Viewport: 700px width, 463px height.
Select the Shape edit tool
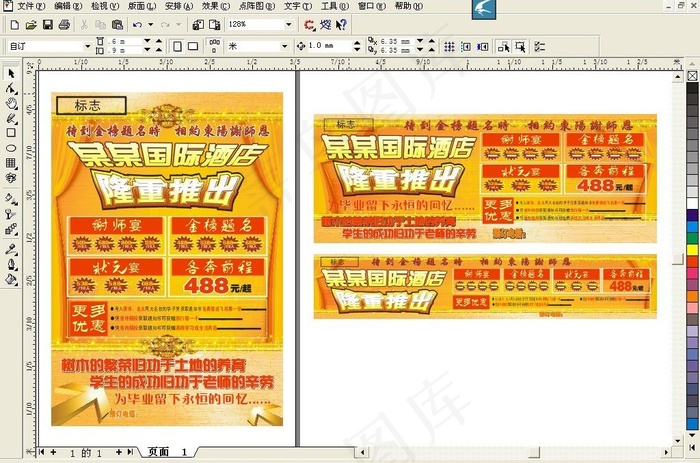11,88
